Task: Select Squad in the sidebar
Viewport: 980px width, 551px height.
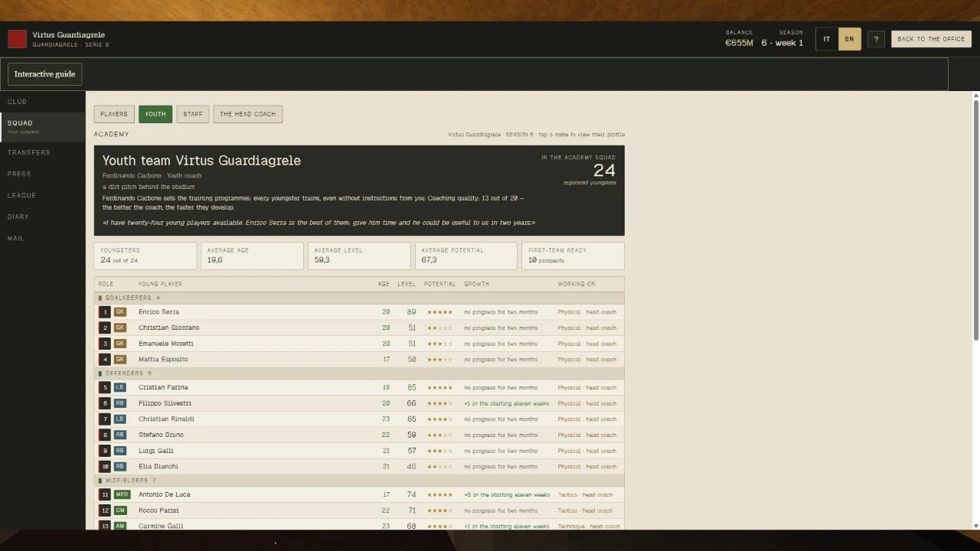Action: (x=43, y=127)
